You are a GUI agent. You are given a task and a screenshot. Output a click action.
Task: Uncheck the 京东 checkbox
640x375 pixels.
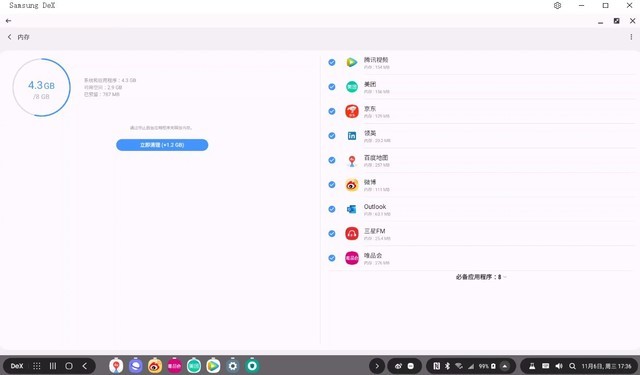pos(332,111)
